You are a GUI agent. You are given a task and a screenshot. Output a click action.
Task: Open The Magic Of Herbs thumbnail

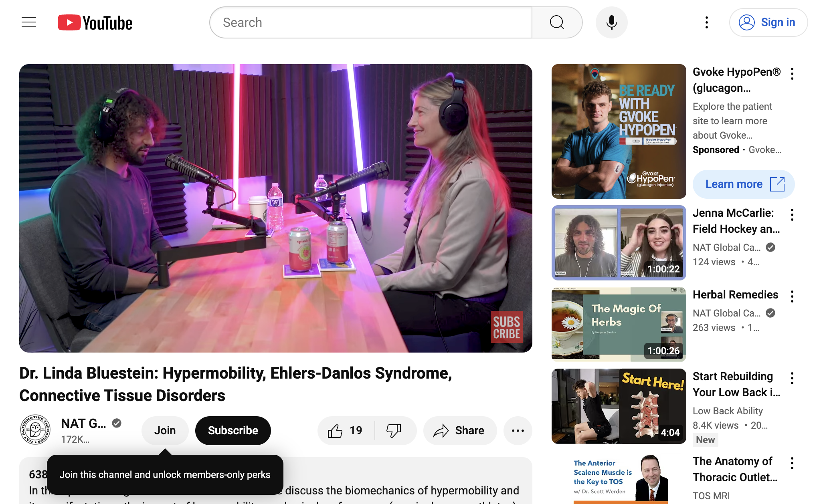(619, 324)
